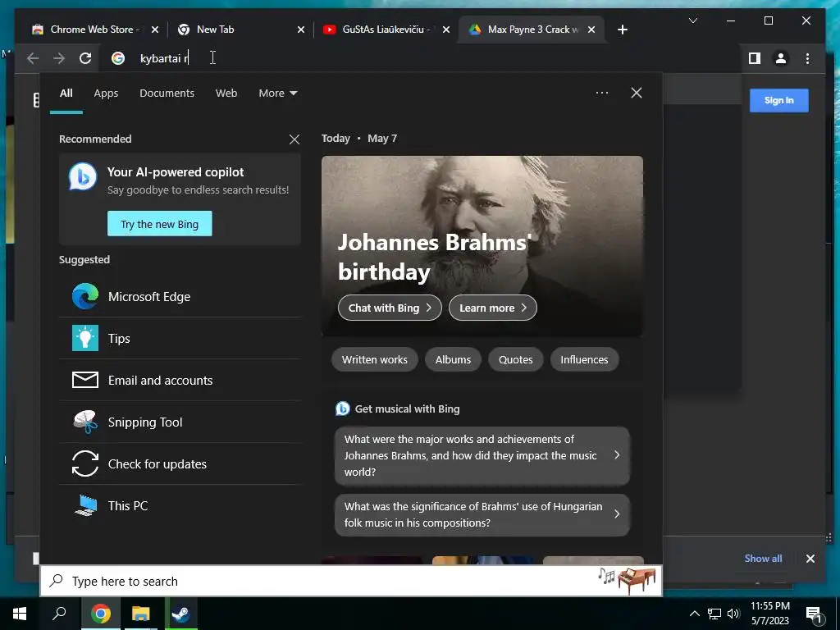Open Email and accounts settings
Image resolution: width=840 pixels, height=630 pixels.
point(180,381)
